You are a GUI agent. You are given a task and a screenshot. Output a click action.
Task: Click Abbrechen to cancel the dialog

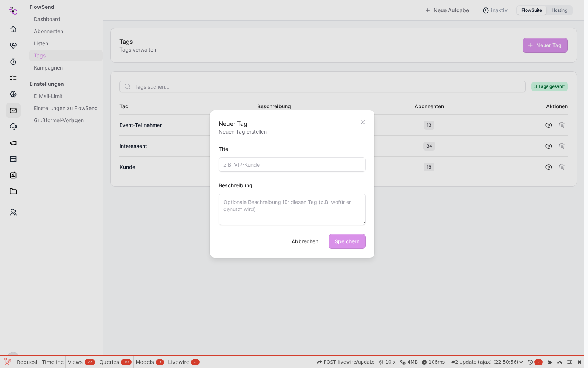pos(305,241)
